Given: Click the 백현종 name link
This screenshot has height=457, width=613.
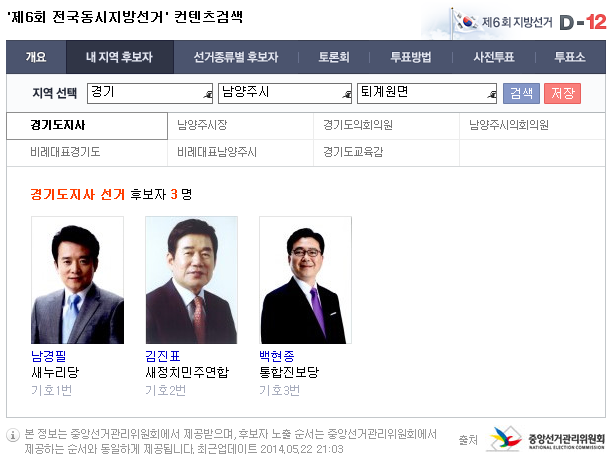Looking at the screenshot, I should (277, 356).
